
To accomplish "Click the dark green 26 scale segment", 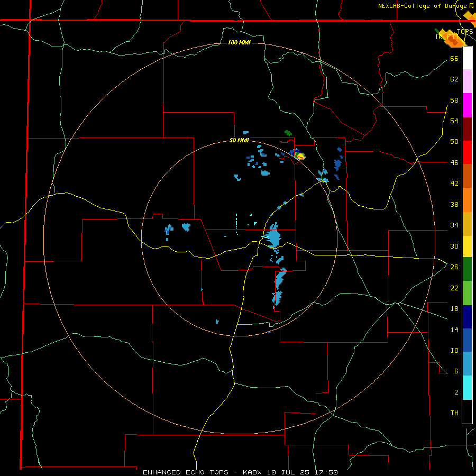I will [x=467, y=269].
